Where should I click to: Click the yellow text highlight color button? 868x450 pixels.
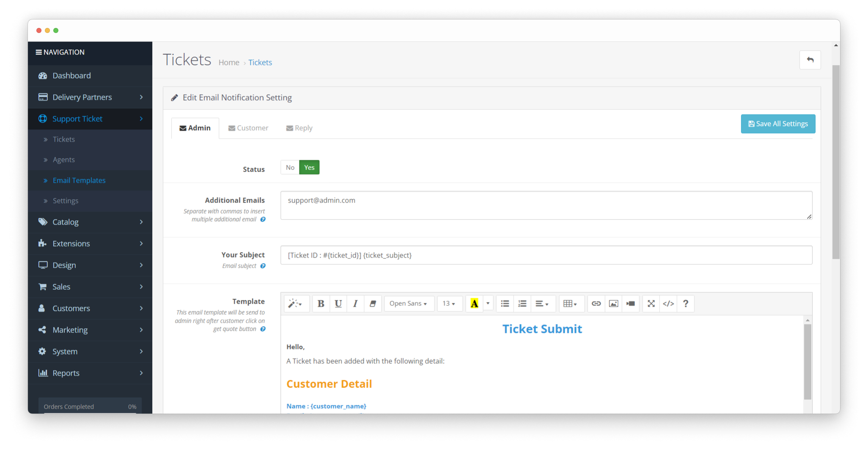[x=474, y=304]
